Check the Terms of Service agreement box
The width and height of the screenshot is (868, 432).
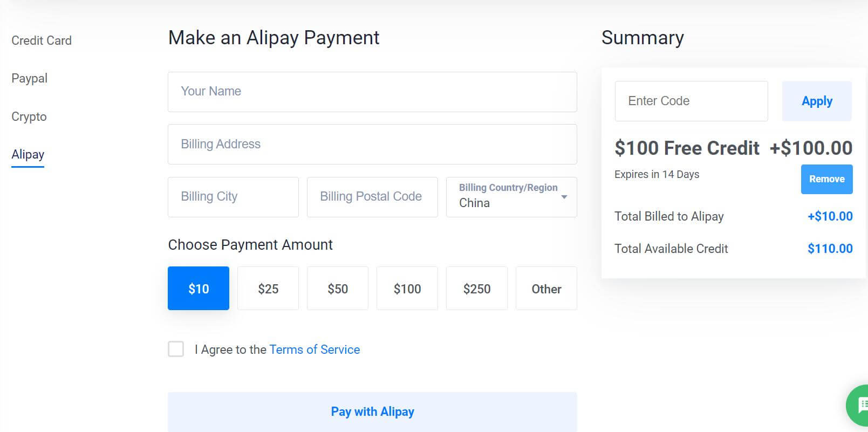176,349
